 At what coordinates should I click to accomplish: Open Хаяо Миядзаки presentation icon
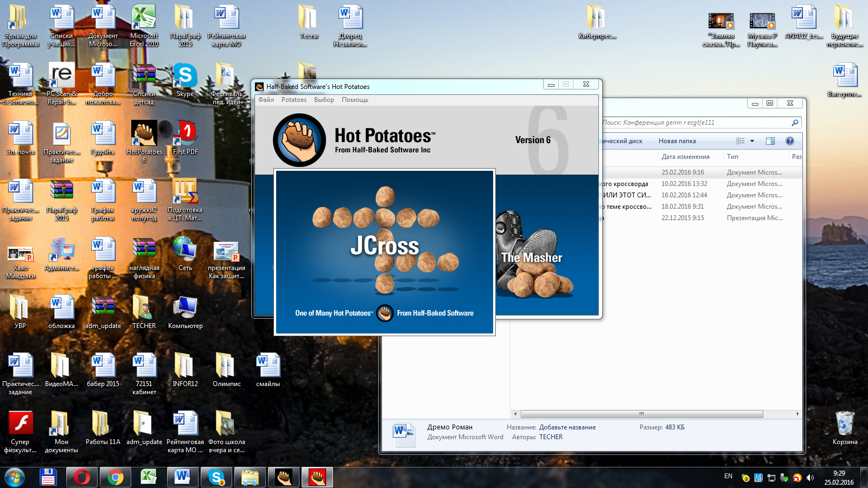click(21, 261)
